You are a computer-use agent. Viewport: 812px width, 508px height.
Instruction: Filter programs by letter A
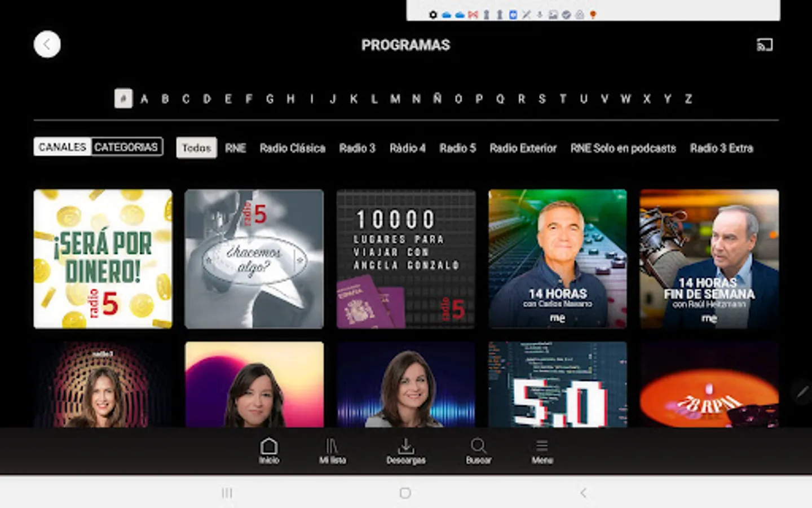(x=144, y=99)
